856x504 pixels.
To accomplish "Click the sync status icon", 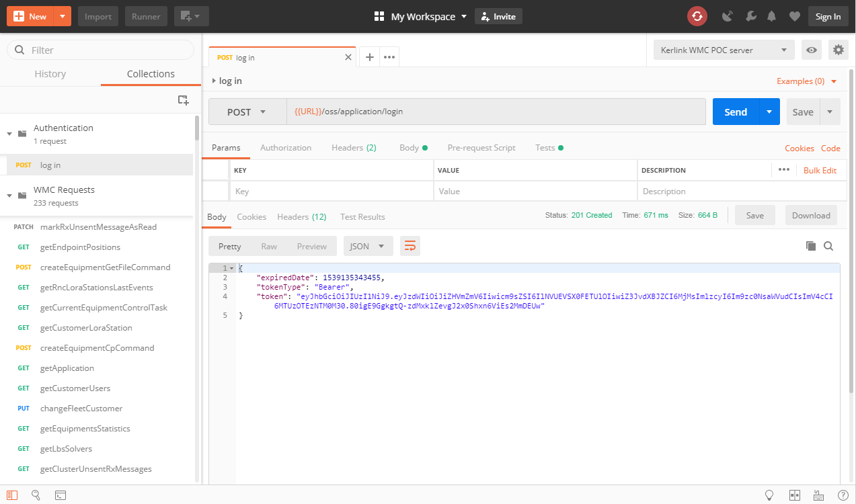I will click(x=697, y=16).
